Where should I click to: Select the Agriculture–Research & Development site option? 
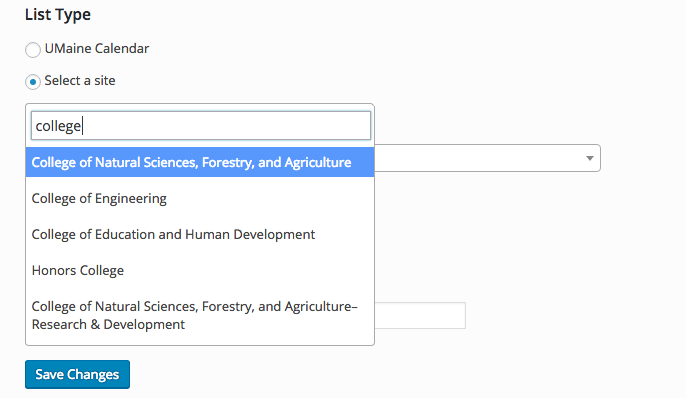click(200, 315)
